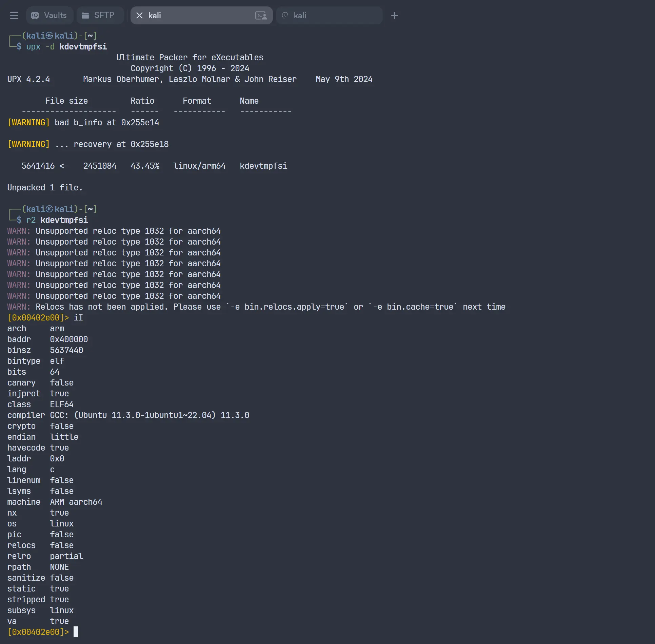Screen dimensions: 655x644
Task: Open the SFTP tab
Action: pyautogui.click(x=104, y=16)
